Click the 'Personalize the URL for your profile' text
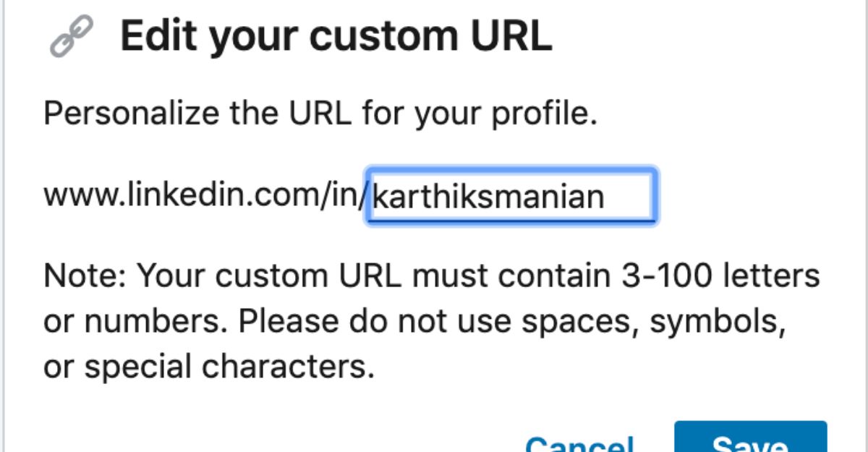868x452 pixels. pos(320,115)
